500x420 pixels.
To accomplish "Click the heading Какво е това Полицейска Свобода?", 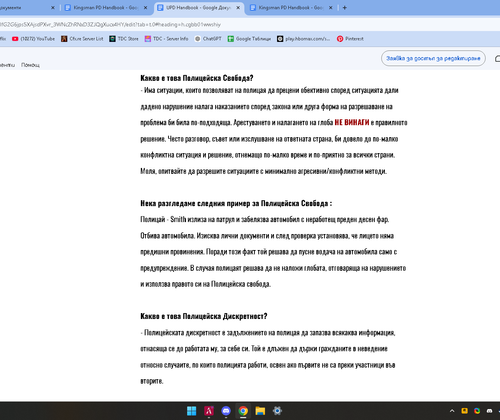I will [197, 78].
